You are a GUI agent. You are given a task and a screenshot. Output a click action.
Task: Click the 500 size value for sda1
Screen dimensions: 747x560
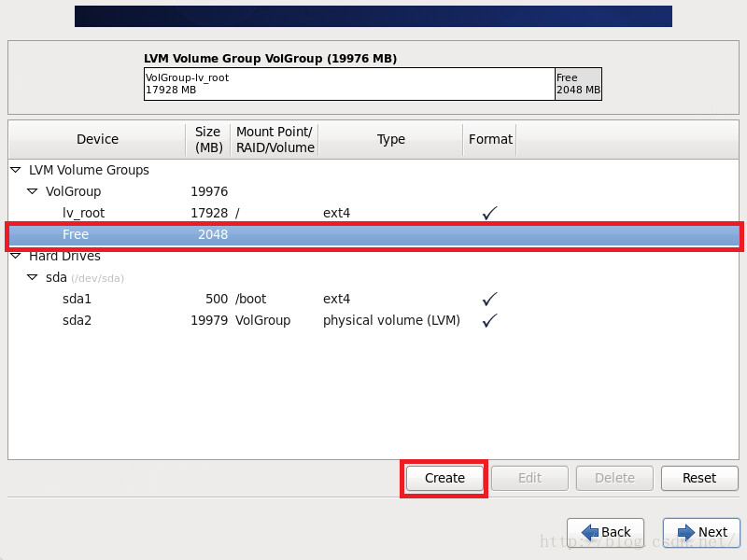coord(217,299)
